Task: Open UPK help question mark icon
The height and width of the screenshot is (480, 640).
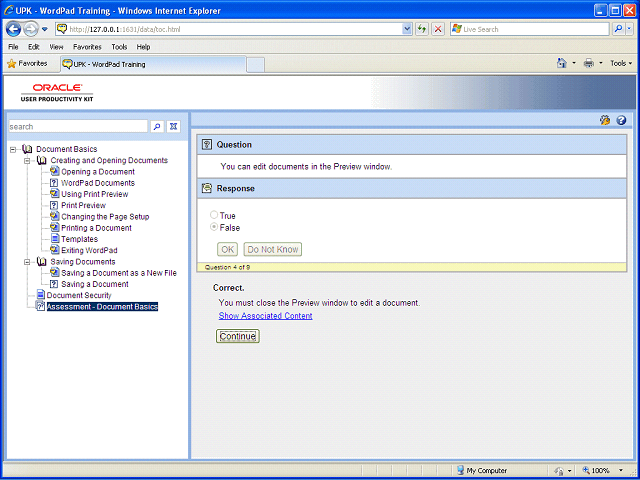Action: click(x=621, y=120)
